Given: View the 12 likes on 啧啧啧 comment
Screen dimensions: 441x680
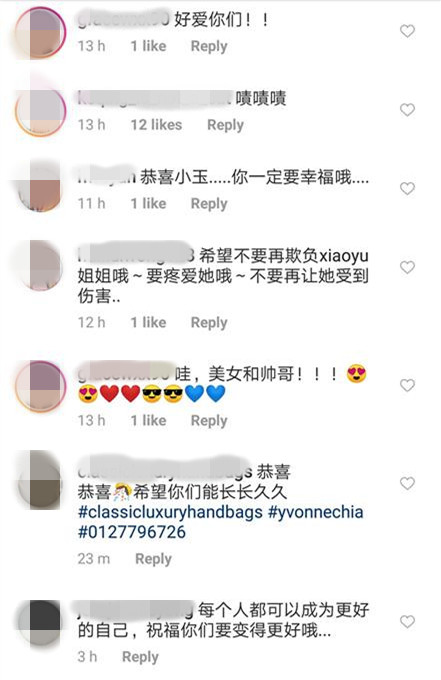Looking at the screenshot, I should coord(157,125).
